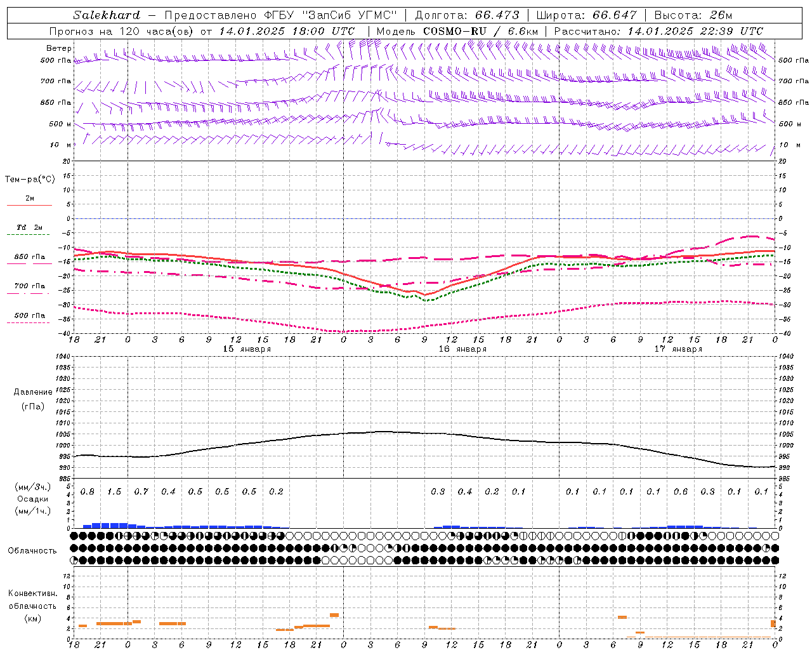Click the "(мм/3ч.)" precipitation unit label
This screenshot has width=812, height=650.
33,487
